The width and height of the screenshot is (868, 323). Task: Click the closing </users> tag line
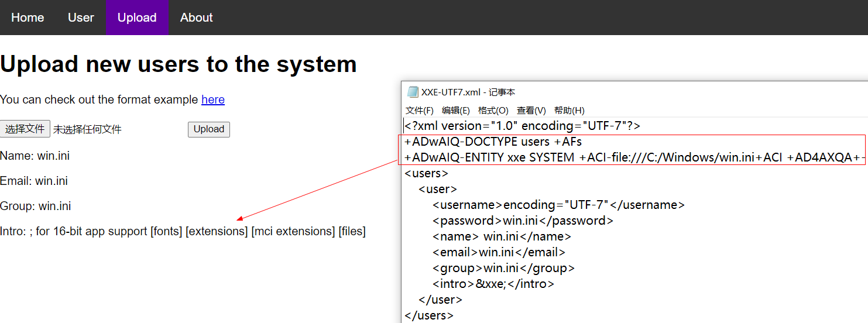(x=429, y=315)
